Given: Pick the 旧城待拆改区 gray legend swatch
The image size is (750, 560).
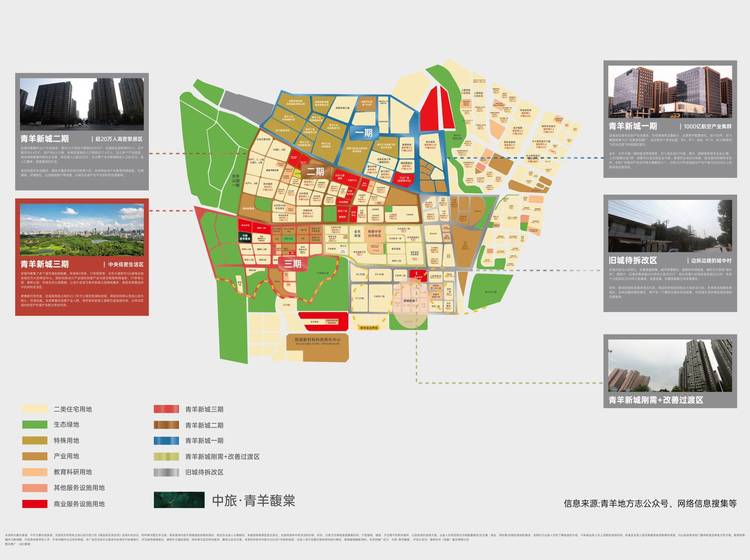Looking at the screenshot, I should click(x=166, y=472).
